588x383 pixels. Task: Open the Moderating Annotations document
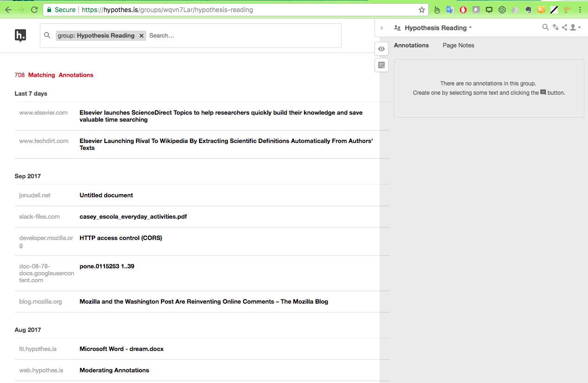click(x=114, y=370)
